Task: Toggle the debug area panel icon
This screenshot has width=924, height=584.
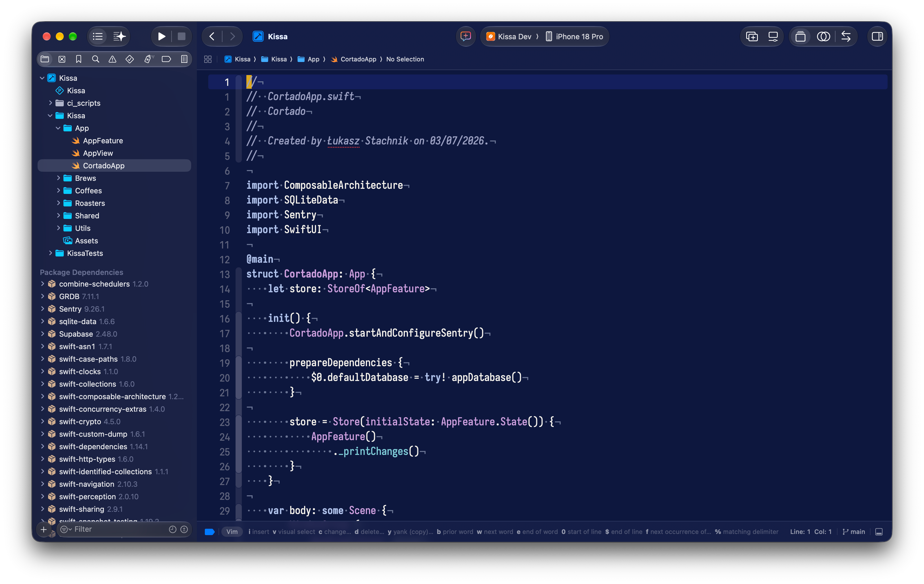Action: coord(879,532)
